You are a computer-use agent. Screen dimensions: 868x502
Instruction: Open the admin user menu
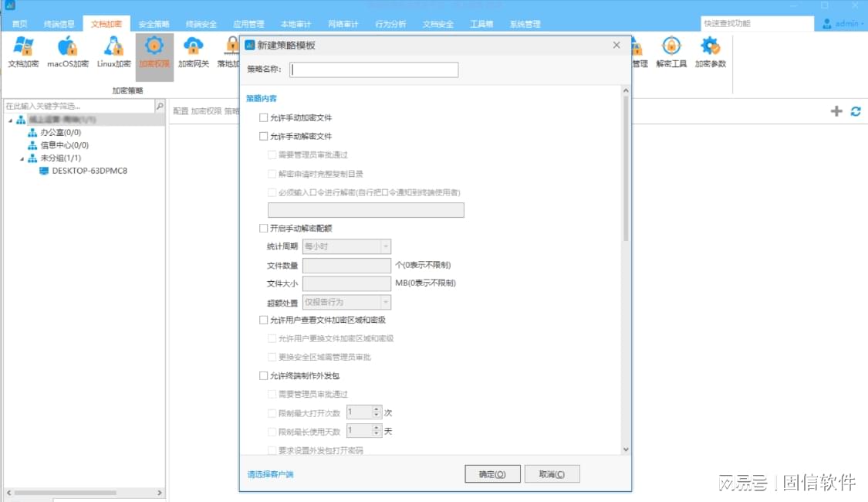coord(843,24)
